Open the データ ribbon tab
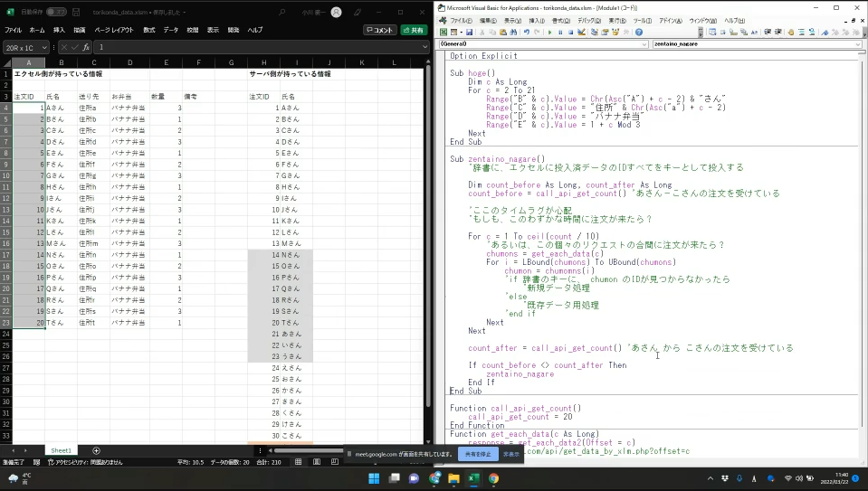868x491 pixels. (x=170, y=30)
